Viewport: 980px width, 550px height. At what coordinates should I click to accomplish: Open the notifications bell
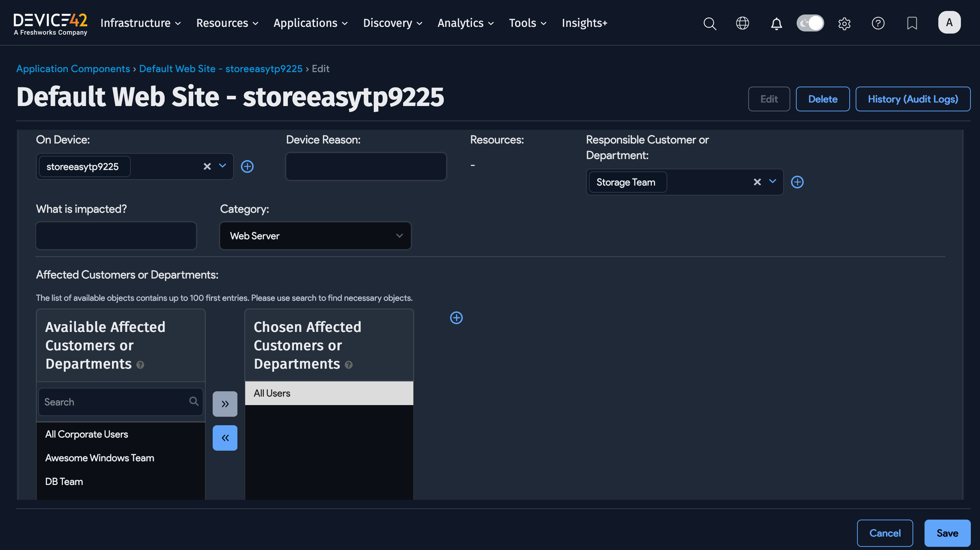click(776, 23)
